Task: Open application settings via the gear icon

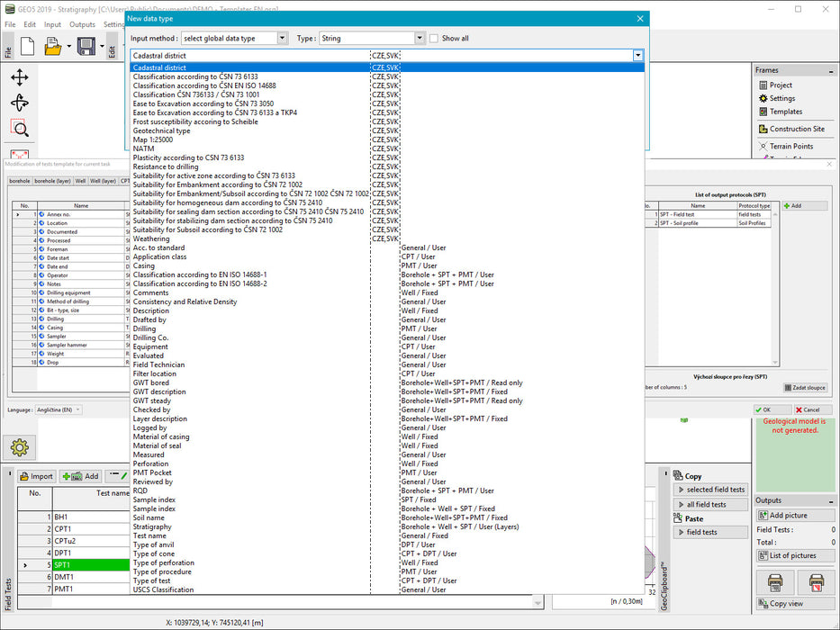Action: coord(20,447)
